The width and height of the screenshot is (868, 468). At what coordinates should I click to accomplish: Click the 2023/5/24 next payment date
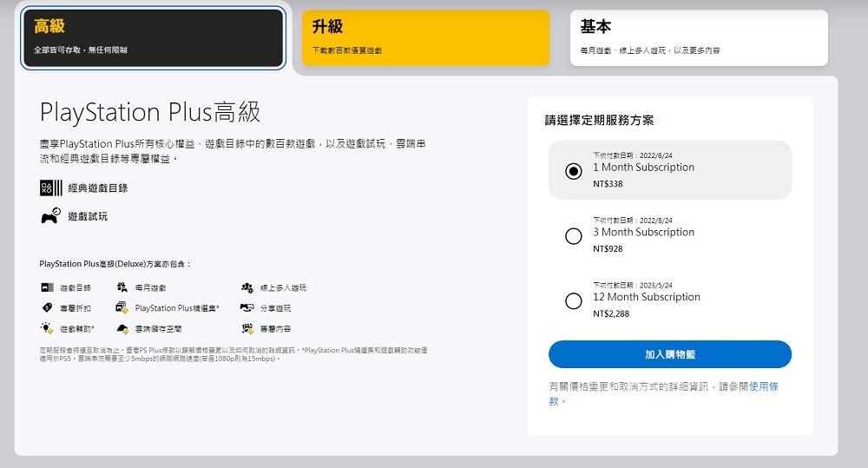pos(656,286)
